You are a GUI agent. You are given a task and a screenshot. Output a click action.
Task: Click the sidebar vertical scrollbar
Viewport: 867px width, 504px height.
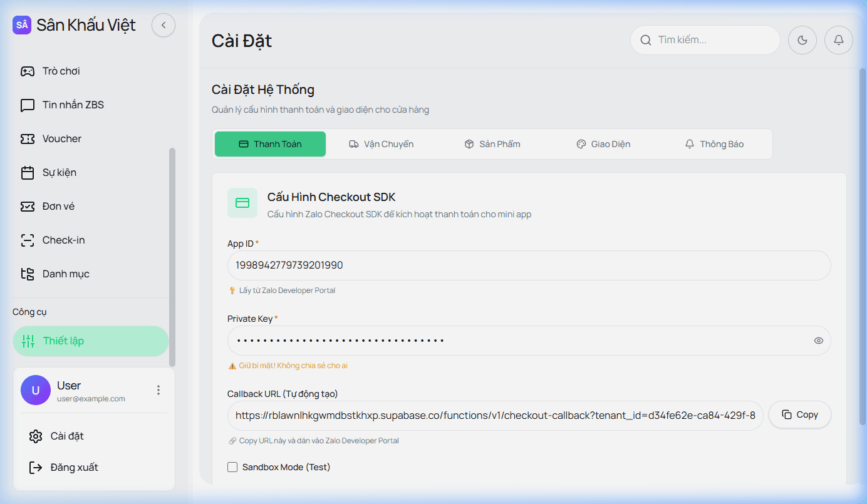click(172, 257)
